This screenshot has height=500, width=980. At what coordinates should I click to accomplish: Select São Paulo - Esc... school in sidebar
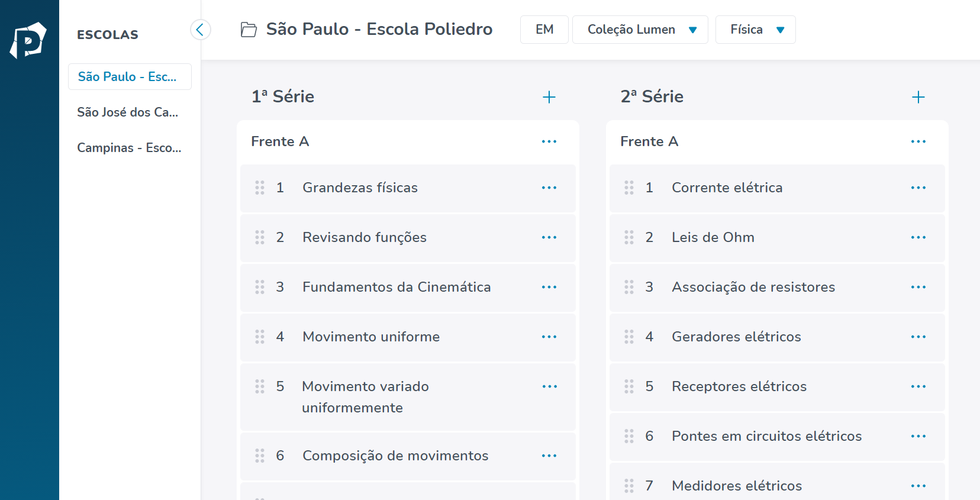click(x=130, y=77)
